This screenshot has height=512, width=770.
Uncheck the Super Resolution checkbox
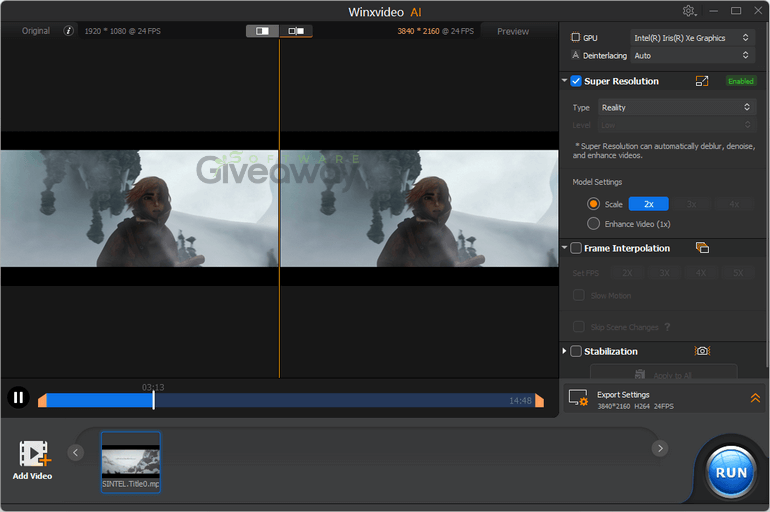pos(576,81)
